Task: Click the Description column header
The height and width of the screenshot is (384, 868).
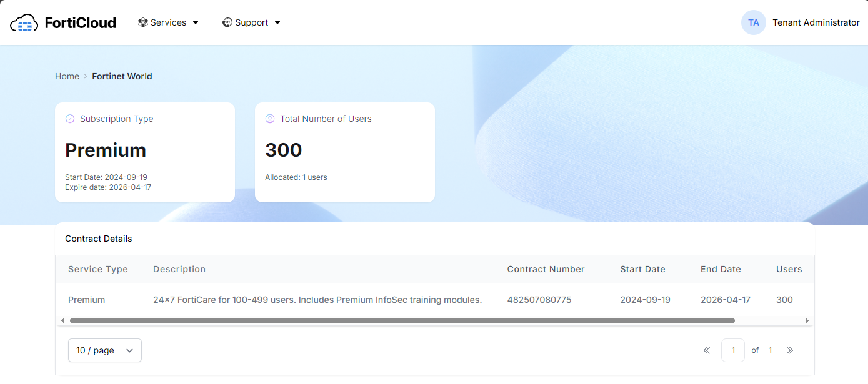Action: tap(179, 269)
